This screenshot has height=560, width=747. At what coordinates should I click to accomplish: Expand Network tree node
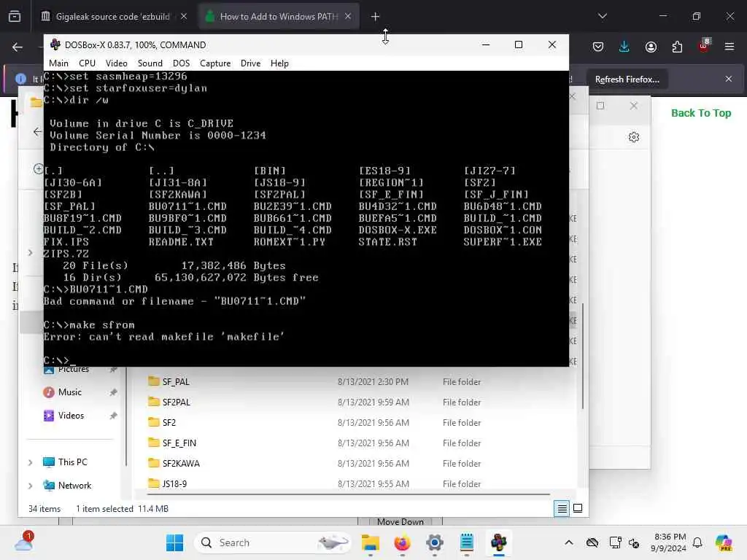pos(31,486)
